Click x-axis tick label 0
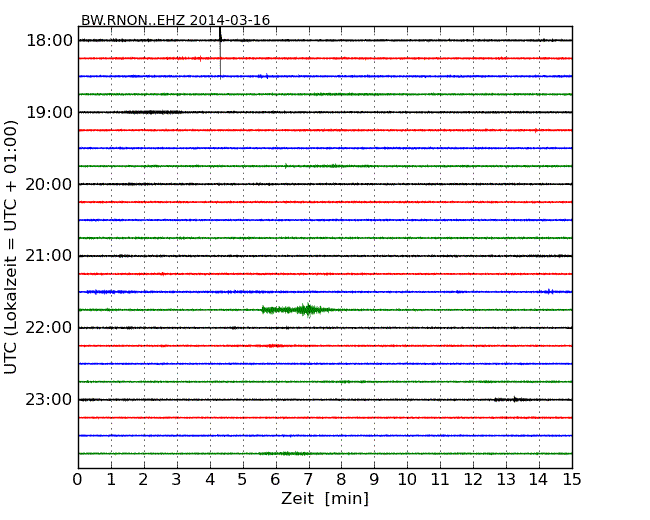 coord(78,480)
